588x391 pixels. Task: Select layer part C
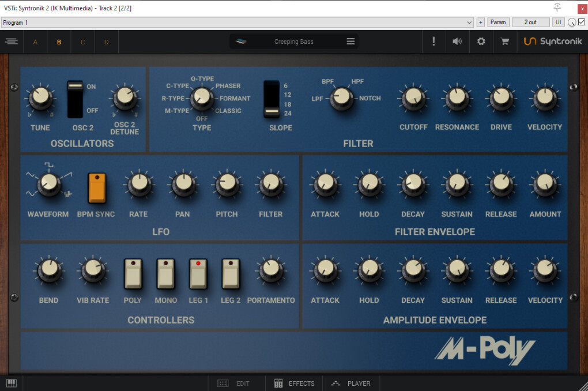(x=82, y=42)
